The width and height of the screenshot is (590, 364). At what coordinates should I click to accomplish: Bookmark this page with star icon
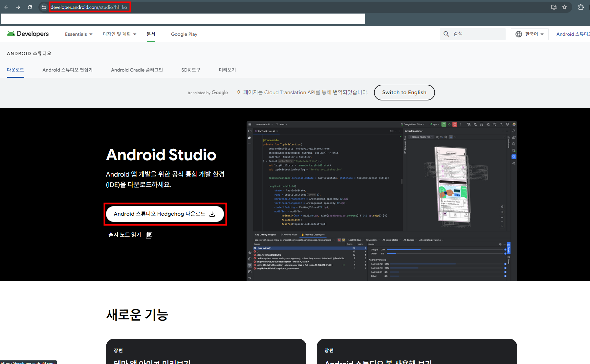pyautogui.click(x=564, y=7)
